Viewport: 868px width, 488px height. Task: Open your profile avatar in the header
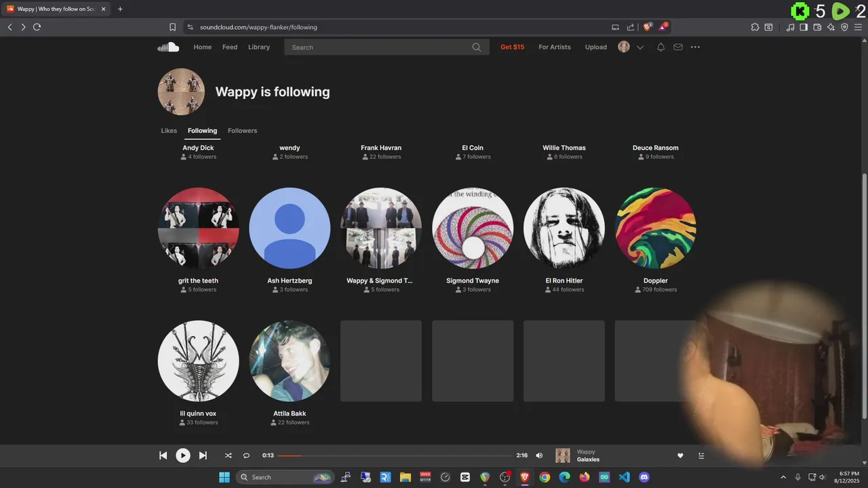[x=624, y=47]
